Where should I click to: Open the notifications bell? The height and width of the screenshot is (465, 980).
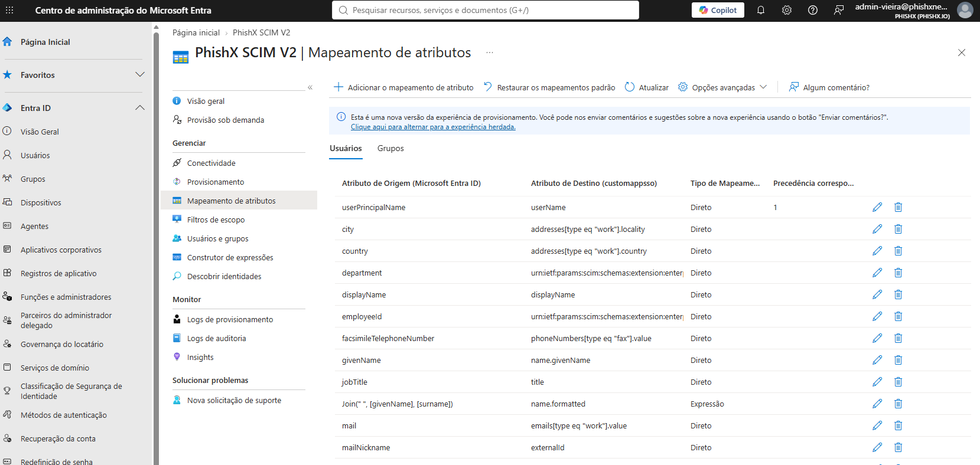pyautogui.click(x=761, y=10)
